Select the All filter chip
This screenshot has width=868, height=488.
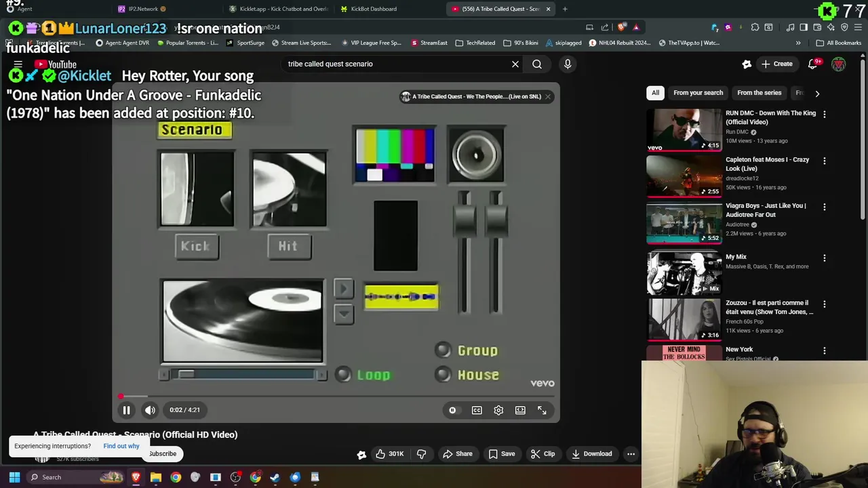(x=655, y=93)
